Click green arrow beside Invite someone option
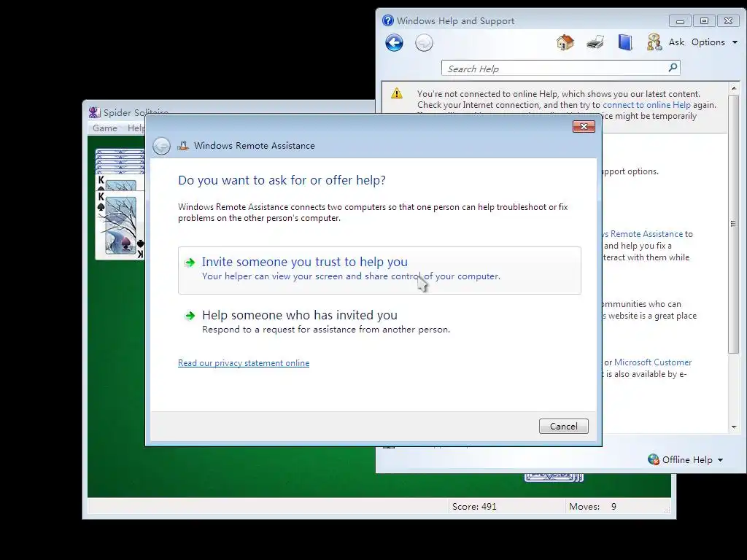 pos(190,262)
